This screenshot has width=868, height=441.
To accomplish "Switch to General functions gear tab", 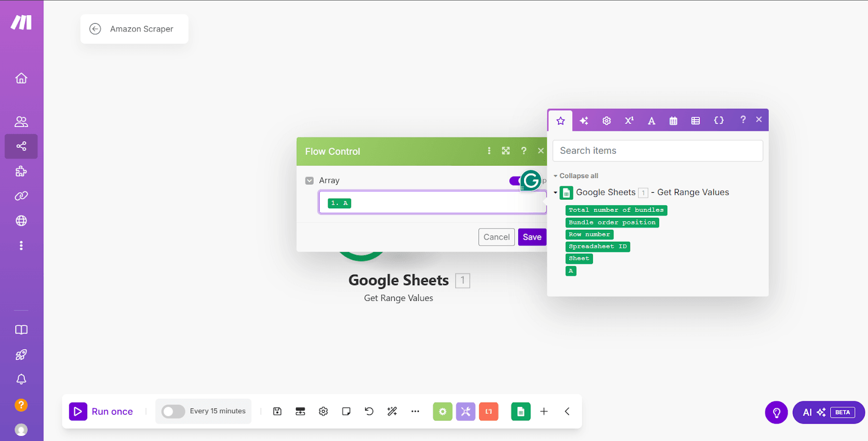I will (x=607, y=121).
